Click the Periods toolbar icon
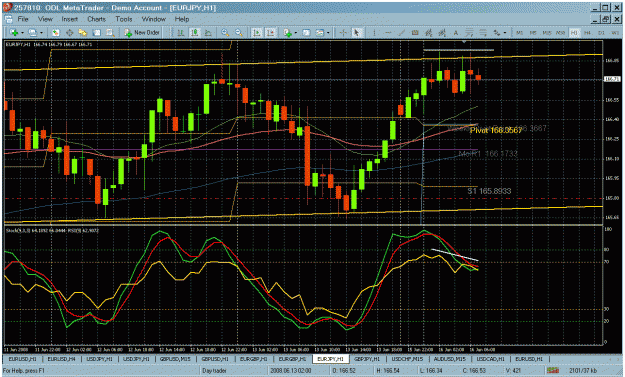Image resolution: width=625 pixels, height=377 pixels. click(x=306, y=33)
